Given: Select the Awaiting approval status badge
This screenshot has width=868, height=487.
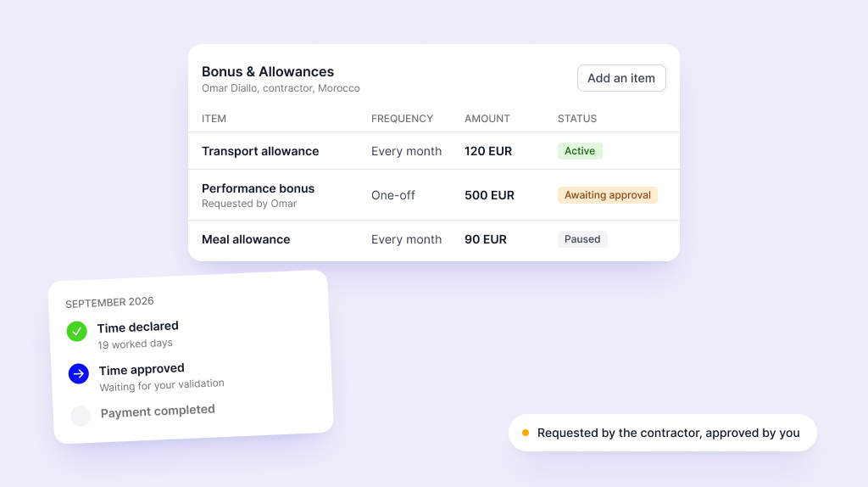Looking at the screenshot, I should tap(607, 195).
